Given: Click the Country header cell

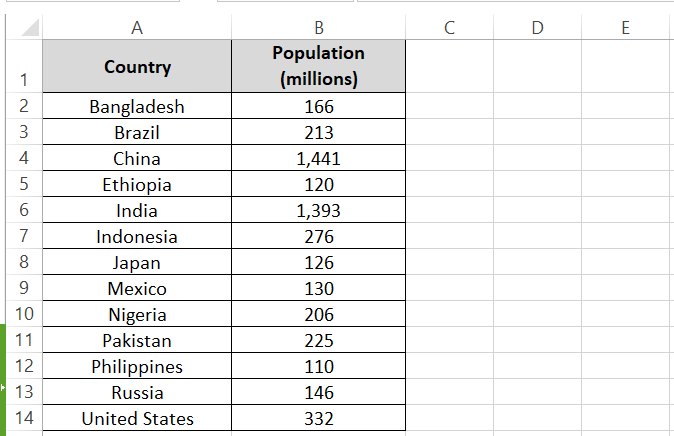Looking at the screenshot, I should [x=137, y=67].
